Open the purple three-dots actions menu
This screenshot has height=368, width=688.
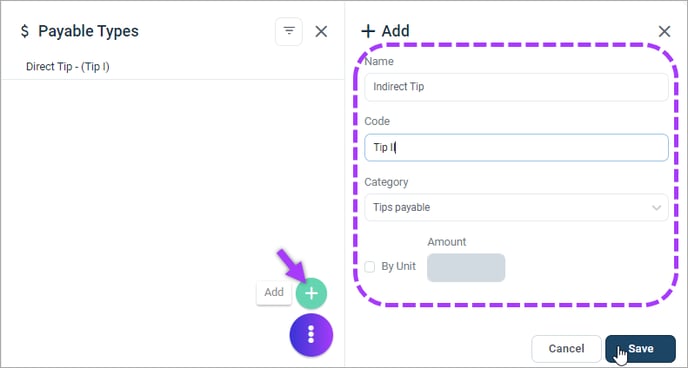311,335
